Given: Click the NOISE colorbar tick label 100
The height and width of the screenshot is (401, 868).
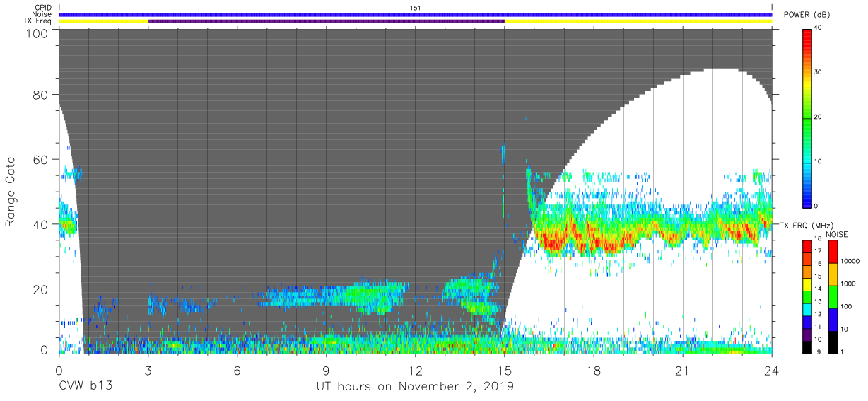Looking at the screenshot, I should click(845, 307).
